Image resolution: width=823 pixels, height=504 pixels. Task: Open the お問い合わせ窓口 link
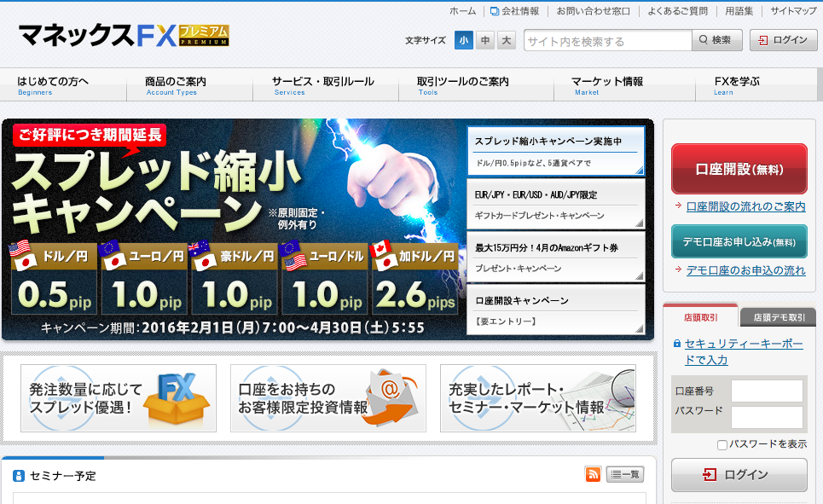[593, 11]
